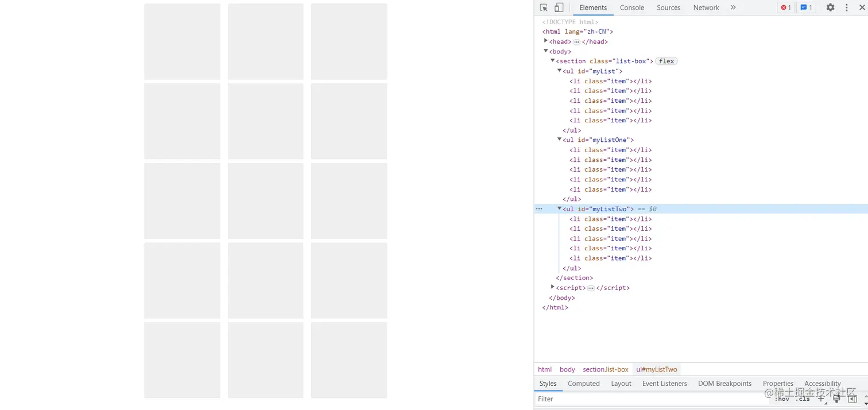Show more DevTools tabs via double chevron
The width and height of the screenshot is (868, 410).
[x=733, y=7]
